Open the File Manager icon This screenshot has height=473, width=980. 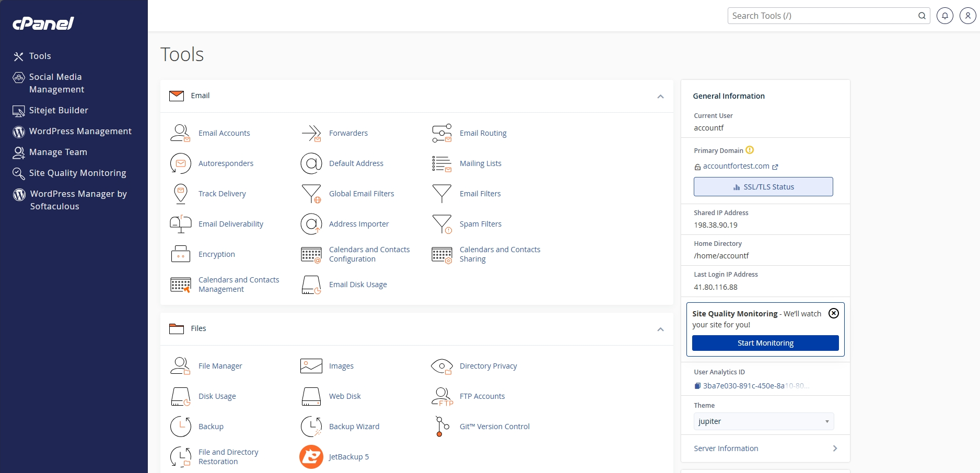pos(180,366)
